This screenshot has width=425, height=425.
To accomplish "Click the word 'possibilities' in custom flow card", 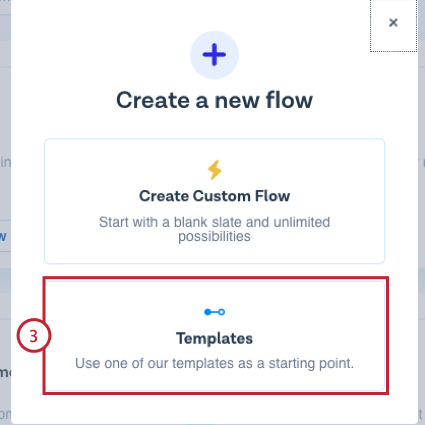I will pos(214,237).
